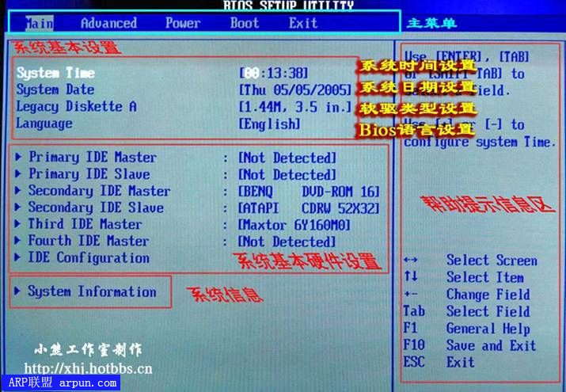Click Not Detected value for Primary IDE Slave

point(287,175)
